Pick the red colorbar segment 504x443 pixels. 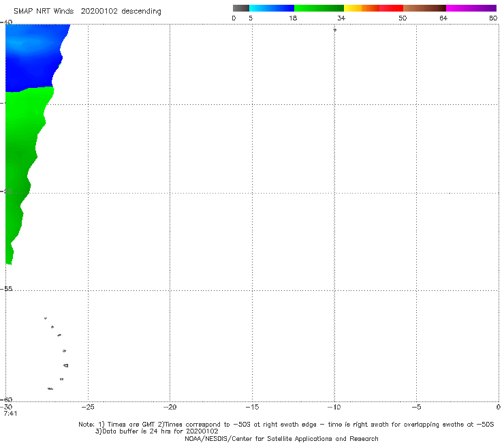(x=391, y=8)
